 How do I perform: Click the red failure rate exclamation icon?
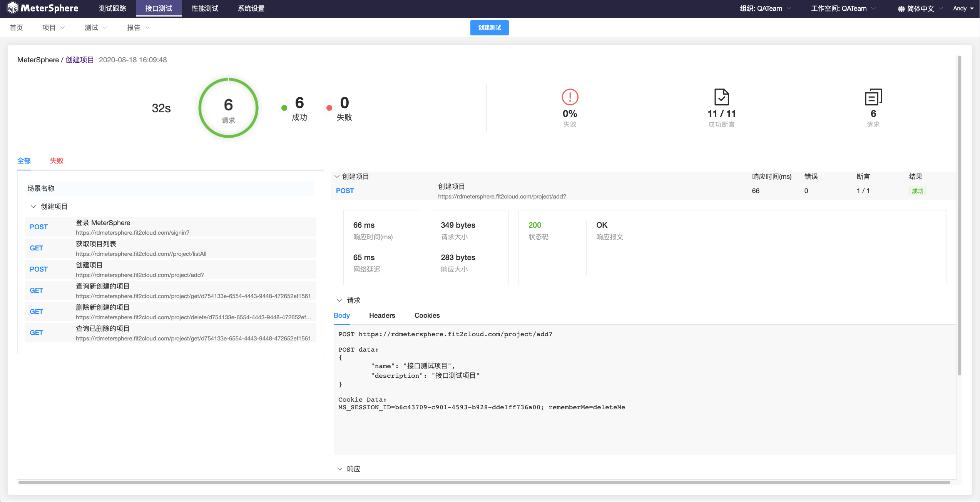pyautogui.click(x=570, y=97)
